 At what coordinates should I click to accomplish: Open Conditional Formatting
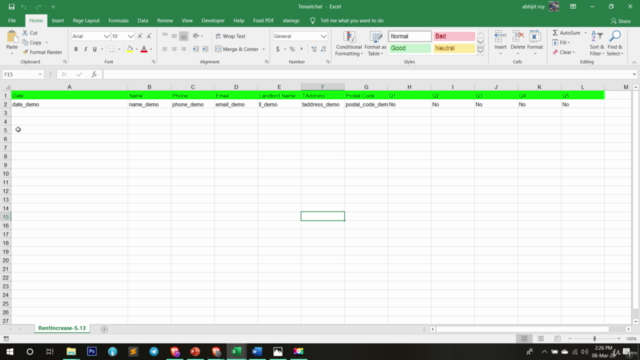point(349,44)
